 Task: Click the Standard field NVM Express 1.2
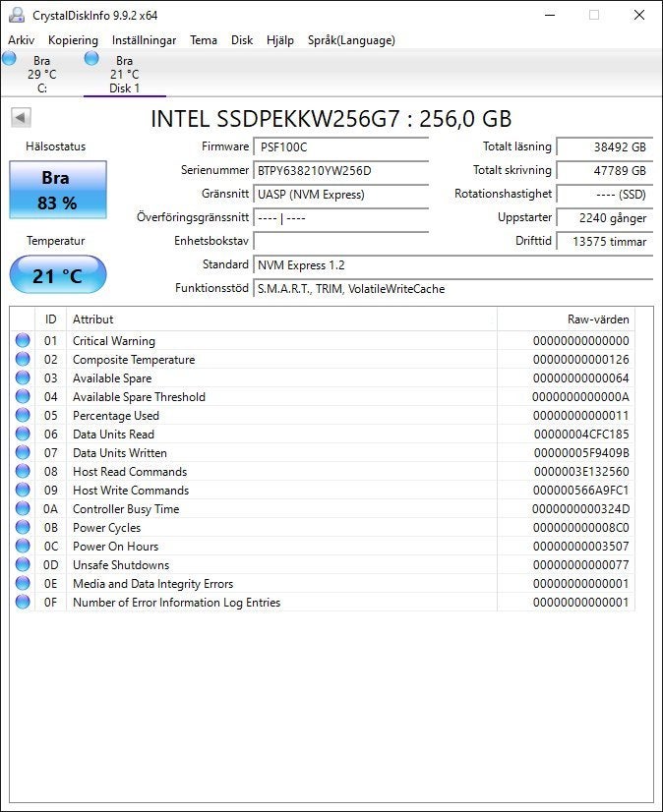452,265
